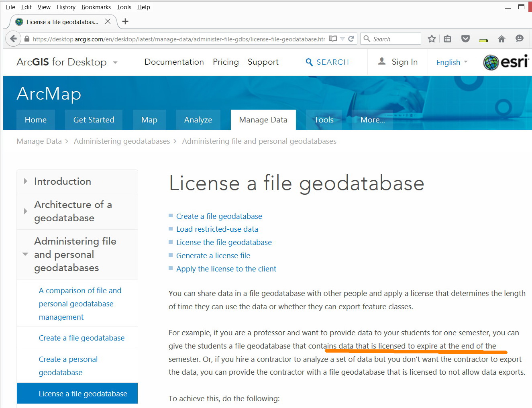Open the Documentation link

tap(174, 62)
